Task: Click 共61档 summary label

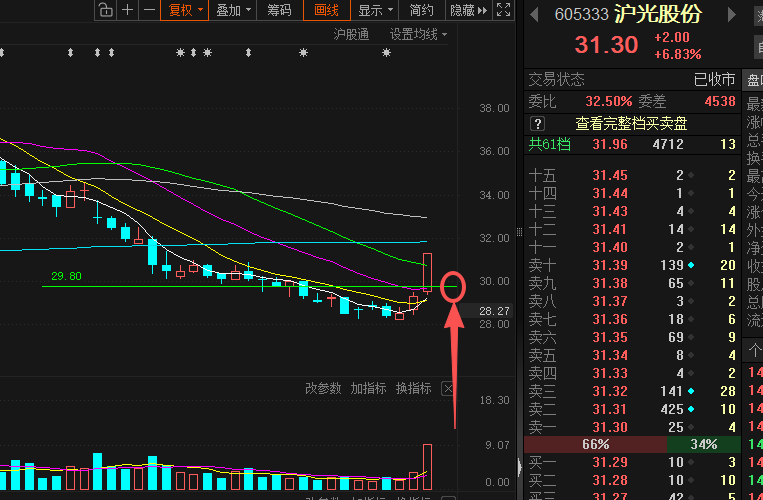Action: 549,144
